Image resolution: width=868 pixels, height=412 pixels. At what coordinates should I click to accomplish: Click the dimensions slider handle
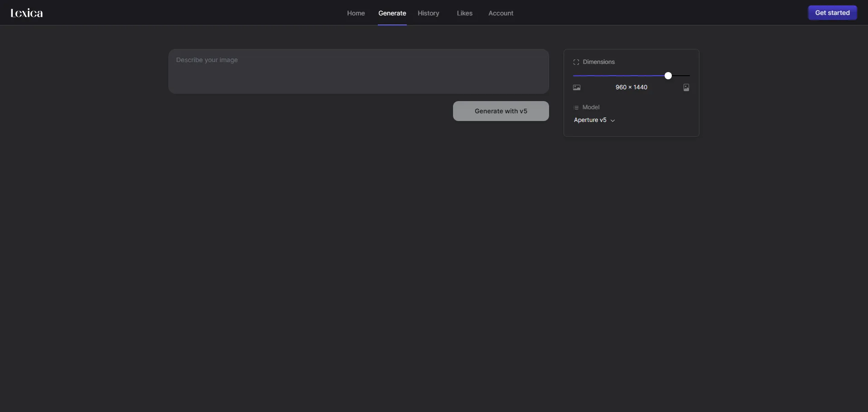click(668, 76)
